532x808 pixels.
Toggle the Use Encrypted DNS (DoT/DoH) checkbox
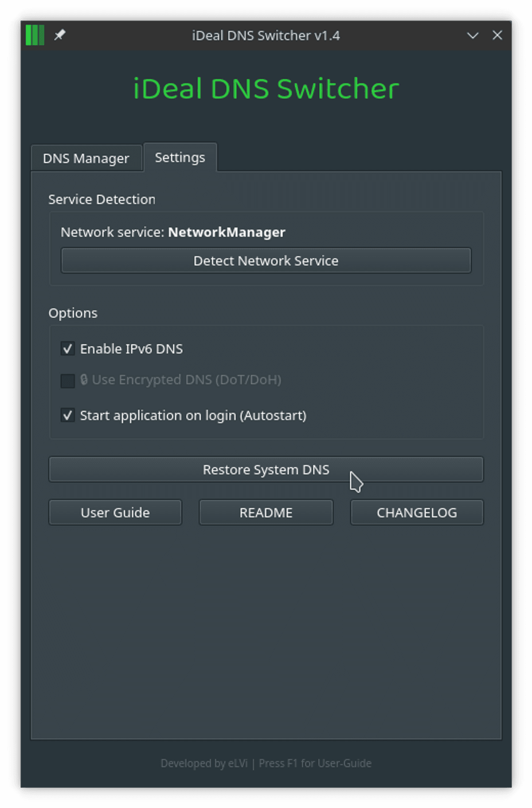(68, 380)
